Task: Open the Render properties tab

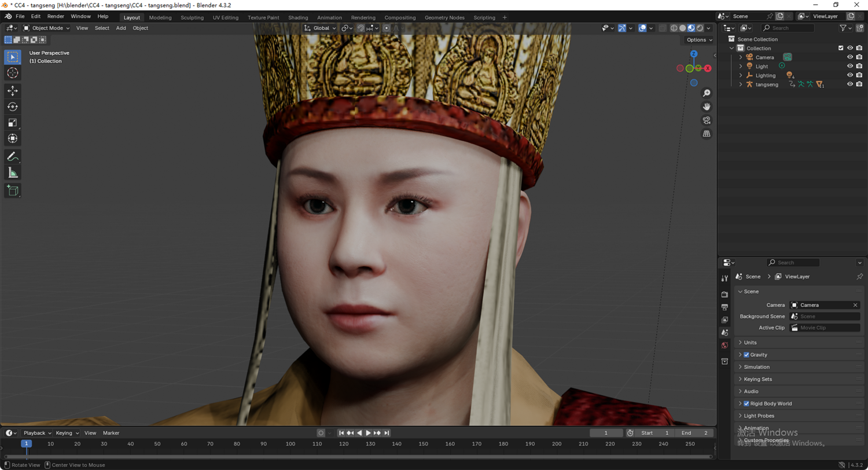Action: pos(724,295)
